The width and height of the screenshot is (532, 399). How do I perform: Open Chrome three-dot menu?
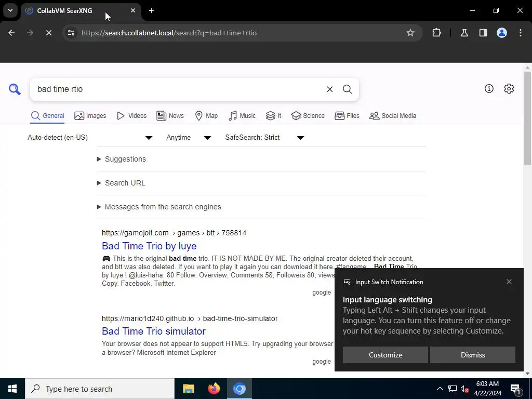(521, 33)
